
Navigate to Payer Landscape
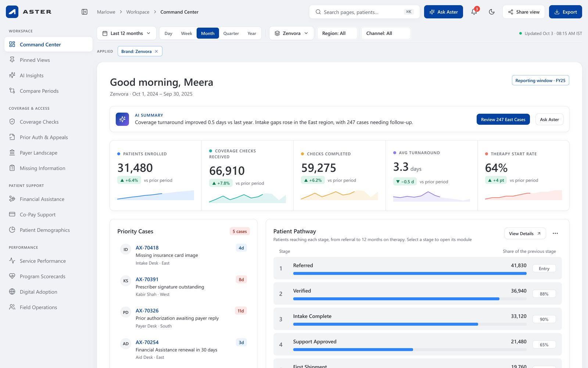49,153
